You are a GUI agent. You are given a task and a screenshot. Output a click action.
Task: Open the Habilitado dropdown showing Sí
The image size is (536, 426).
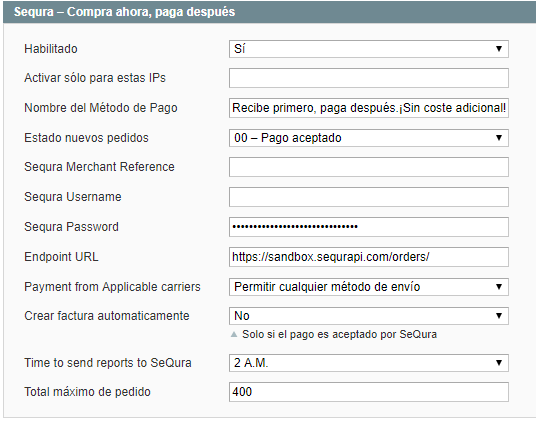pyautogui.click(x=369, y=49)
